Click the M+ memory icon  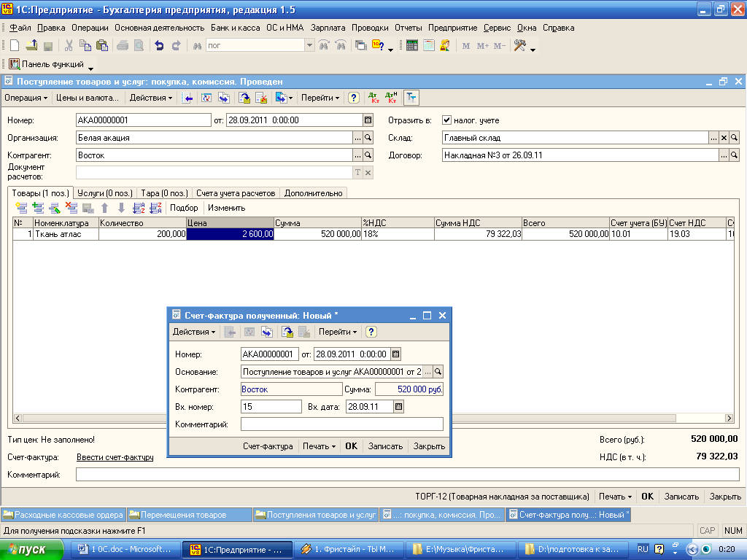click(x=483, y=46)
